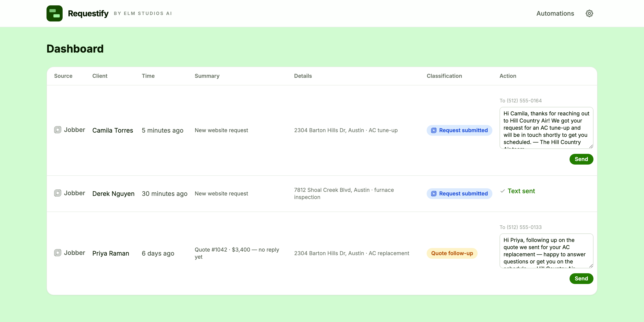644x322 pixels.
Task: Click the '30 minutes ago' time cell
Action: (x=165, y=193)
